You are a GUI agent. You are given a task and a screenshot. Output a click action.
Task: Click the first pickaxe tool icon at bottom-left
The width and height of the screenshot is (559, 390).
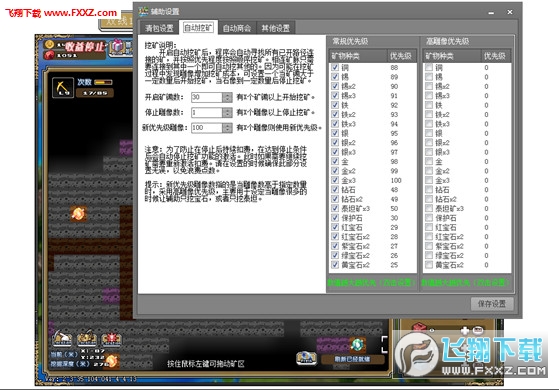click(x=62, y=339)
